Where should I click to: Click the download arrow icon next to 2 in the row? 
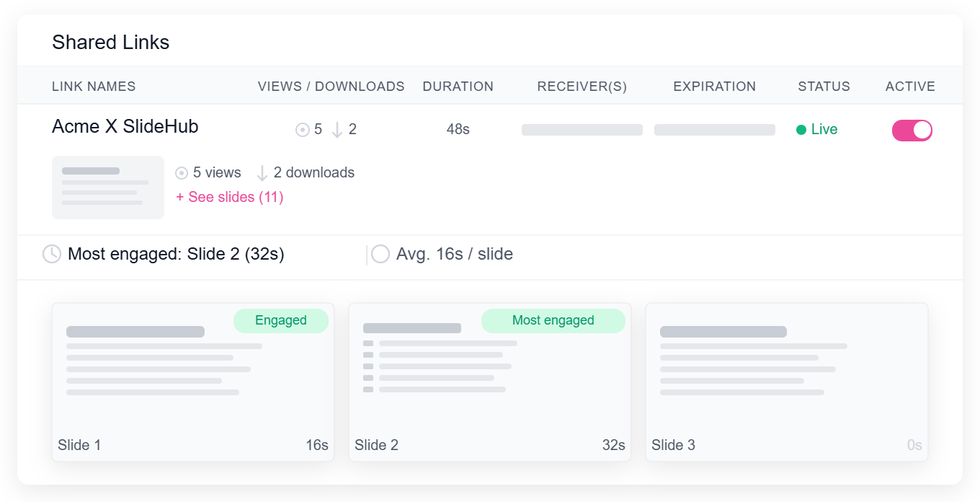pos(337,130)
